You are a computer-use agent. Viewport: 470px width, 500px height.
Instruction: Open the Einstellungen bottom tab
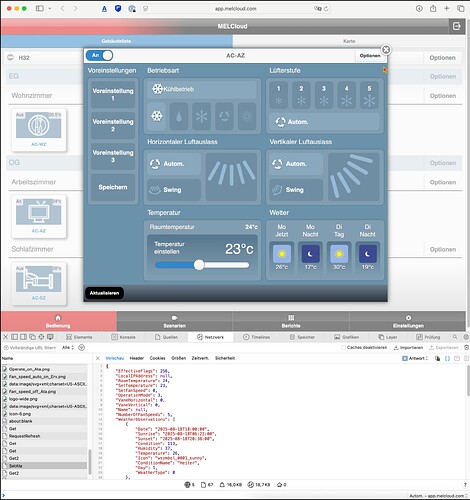click(x=408, y=321)
